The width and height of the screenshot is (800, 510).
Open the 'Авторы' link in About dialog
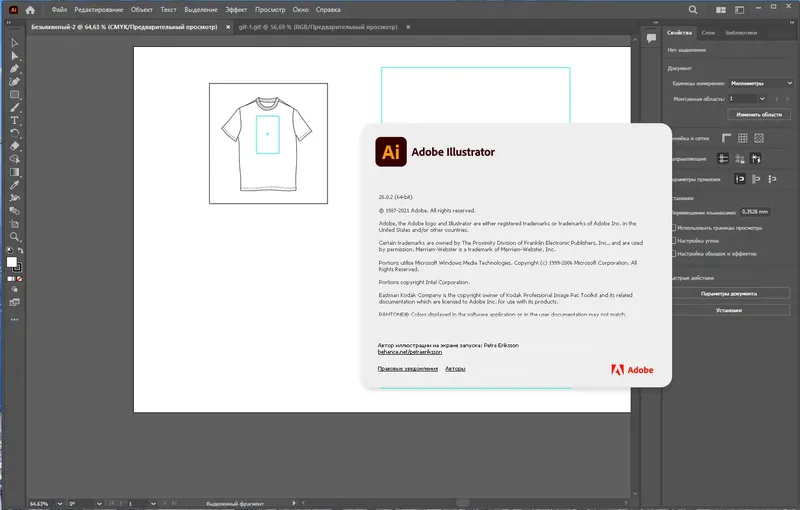(455, 369)
